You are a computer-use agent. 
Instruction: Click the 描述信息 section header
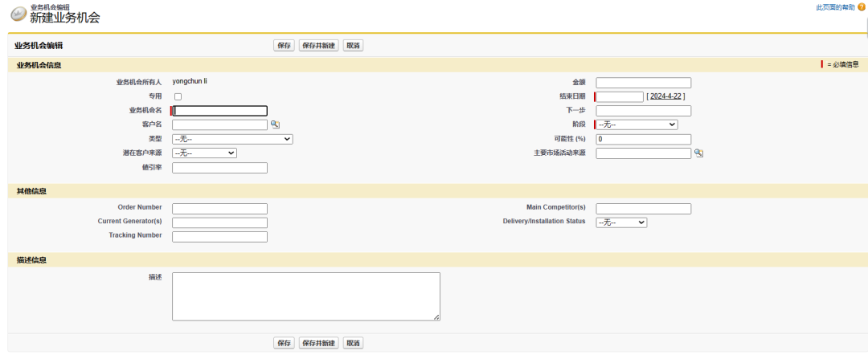point(31,260)
